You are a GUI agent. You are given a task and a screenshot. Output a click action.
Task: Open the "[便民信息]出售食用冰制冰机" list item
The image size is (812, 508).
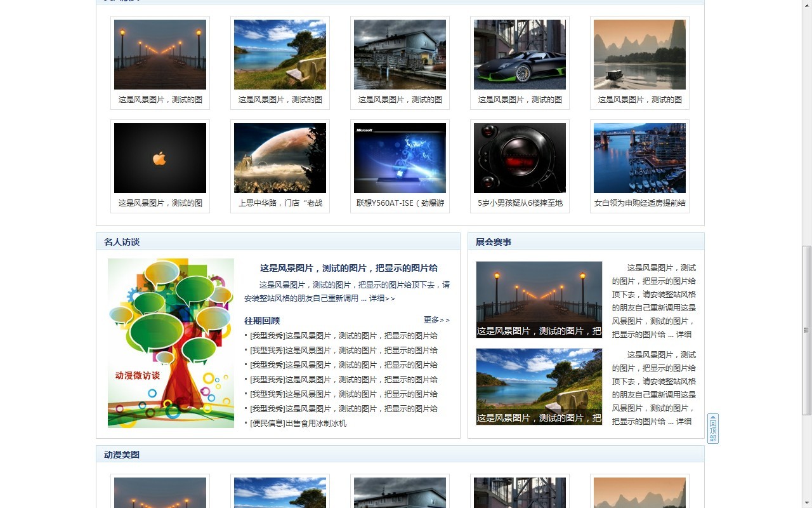(298, 424)
